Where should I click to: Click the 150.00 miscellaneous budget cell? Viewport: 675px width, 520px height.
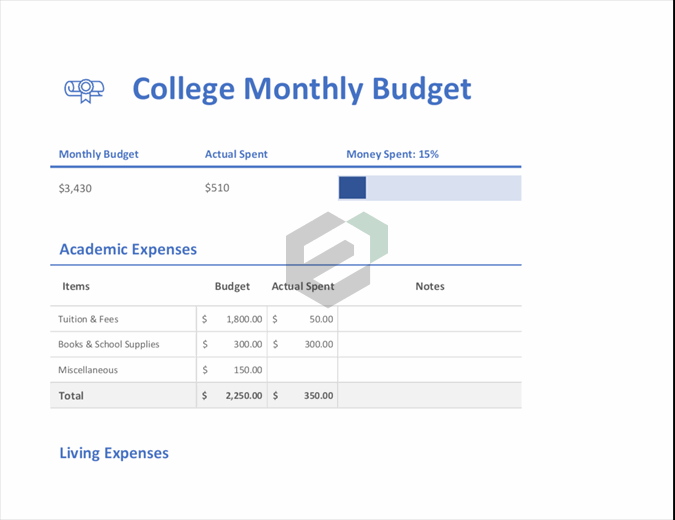click(247, 370)
